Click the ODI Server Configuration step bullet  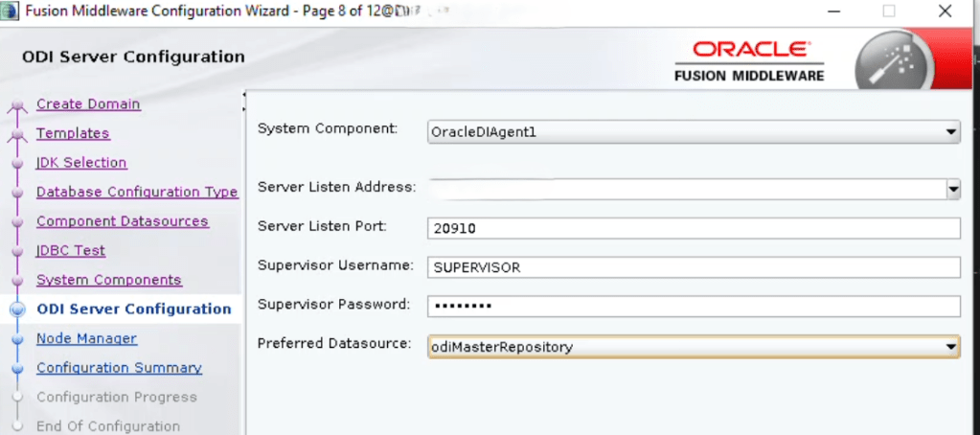tap(16, 309)
